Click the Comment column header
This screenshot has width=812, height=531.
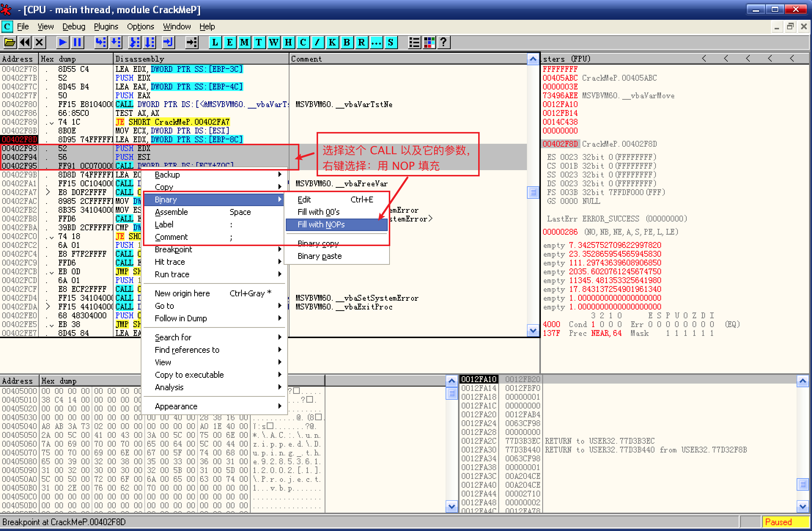306,59
